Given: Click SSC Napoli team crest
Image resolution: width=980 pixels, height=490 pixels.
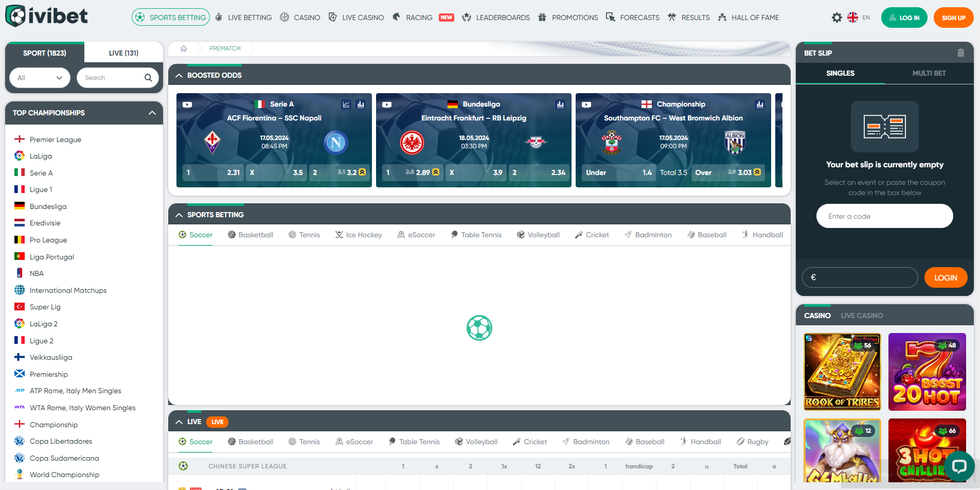Looking at the screenshot, I should pyautogui.click(x=336, y=142).
